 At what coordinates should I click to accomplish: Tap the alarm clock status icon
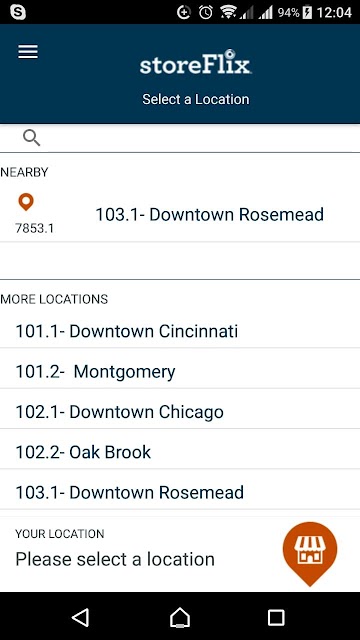(206, 12)
